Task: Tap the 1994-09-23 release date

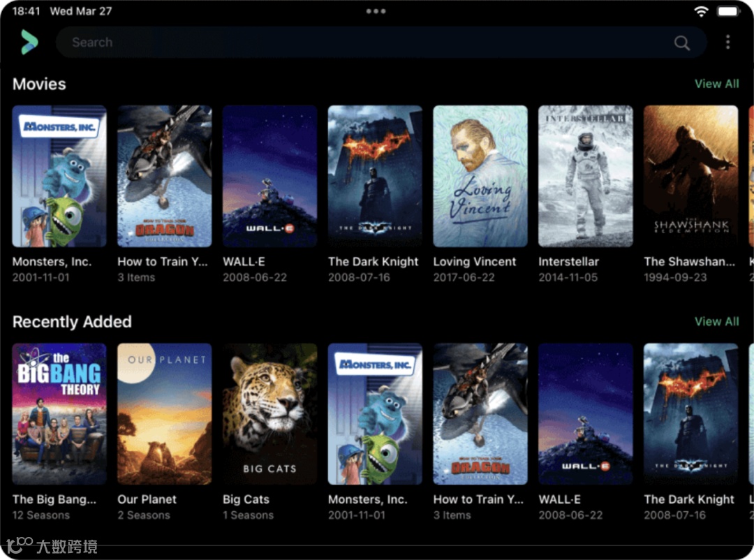Action: tap(676, 278)
